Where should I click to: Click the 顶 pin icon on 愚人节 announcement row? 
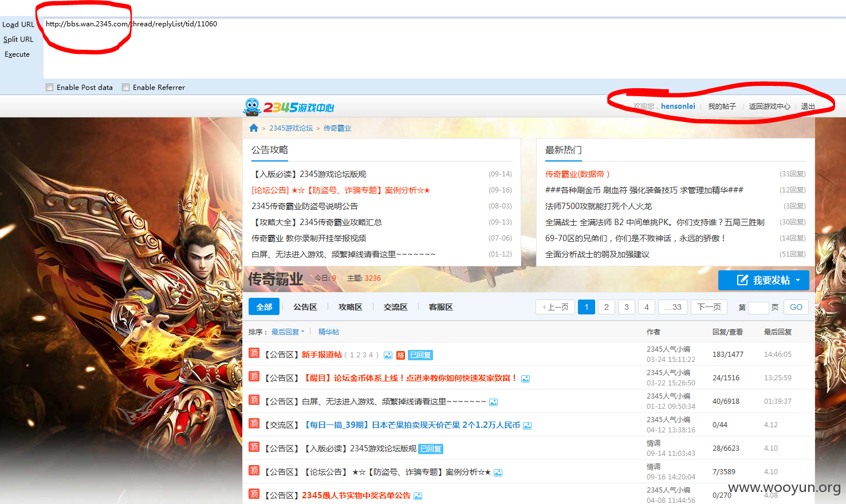pyautogui.click(x=254, y=494)
